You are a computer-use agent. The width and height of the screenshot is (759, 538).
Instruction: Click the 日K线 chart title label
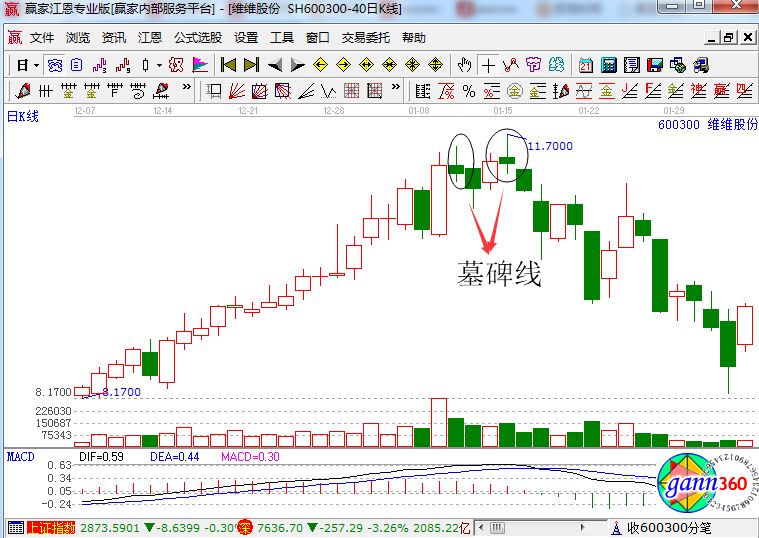tap(22, 117)
